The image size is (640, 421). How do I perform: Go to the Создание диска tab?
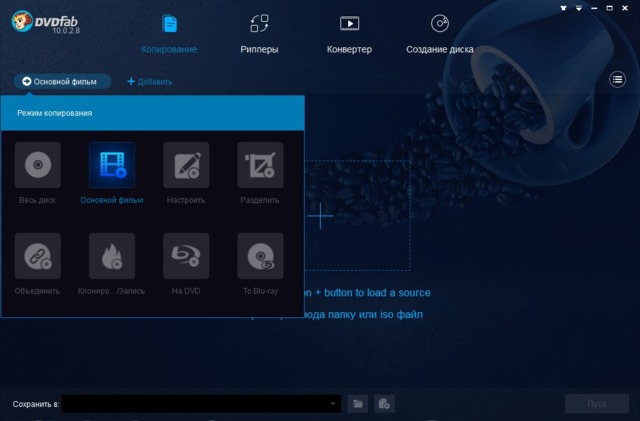pyautogui.click(x=440, y=33)
